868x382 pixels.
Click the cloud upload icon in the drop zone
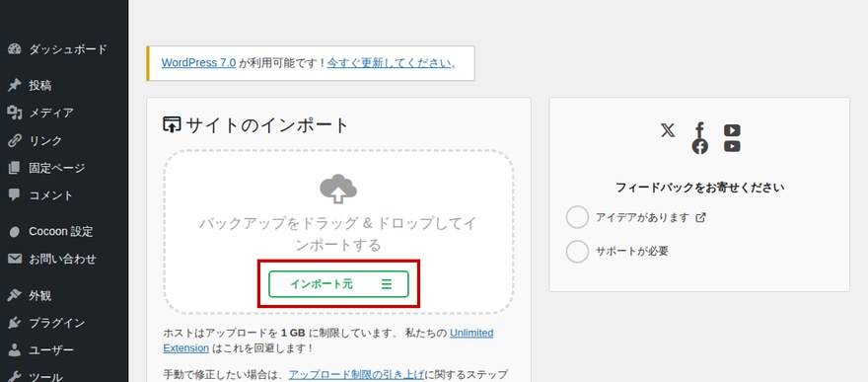338,189
